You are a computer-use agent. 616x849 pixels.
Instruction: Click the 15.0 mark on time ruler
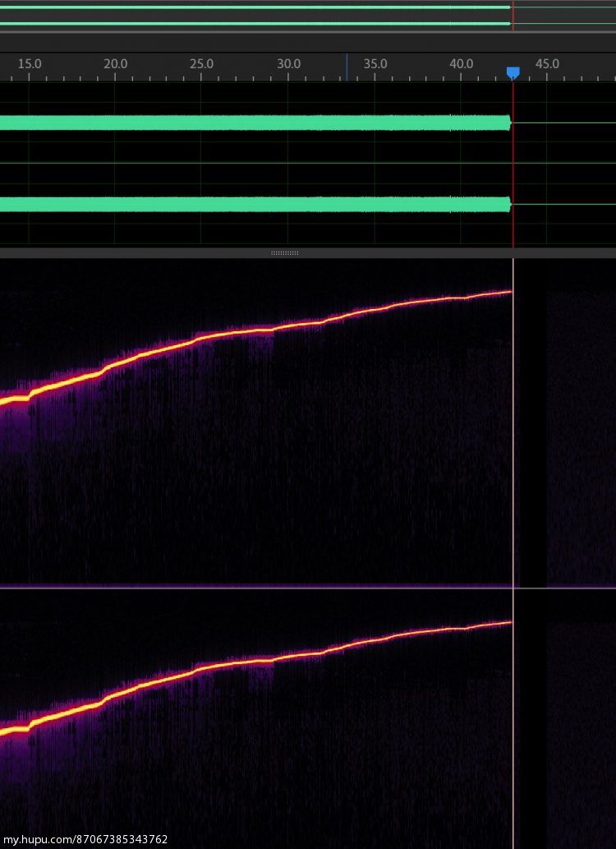tap(30, 64)
